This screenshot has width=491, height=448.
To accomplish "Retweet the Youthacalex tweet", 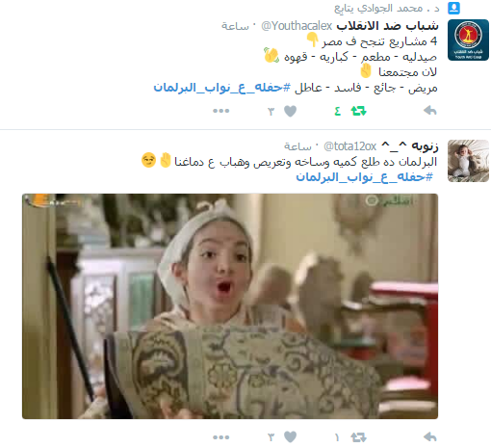I will pos(358,111).
